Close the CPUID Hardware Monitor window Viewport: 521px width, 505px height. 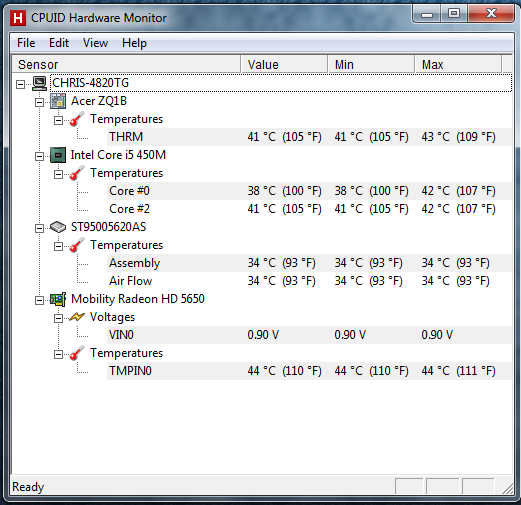pyautogui.click(x=491, y=14)
